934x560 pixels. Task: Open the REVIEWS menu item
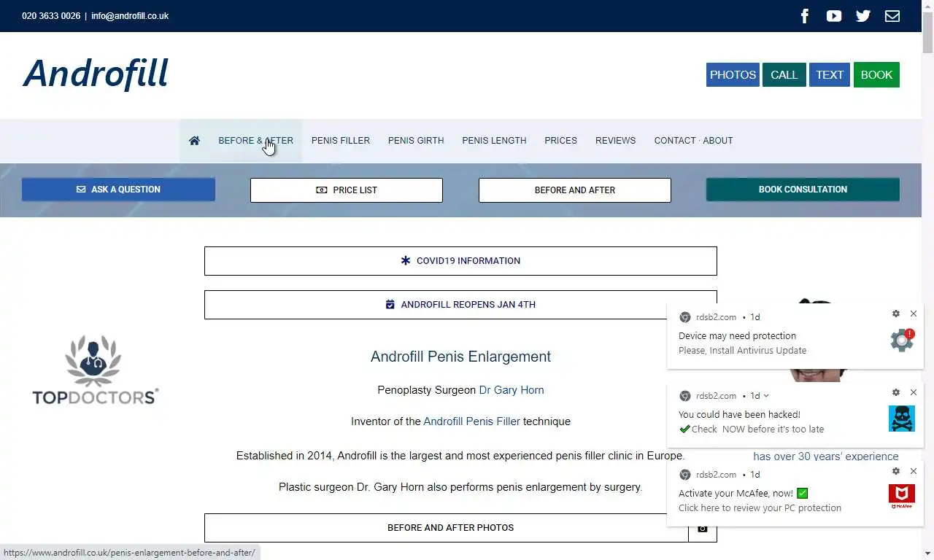615,141
